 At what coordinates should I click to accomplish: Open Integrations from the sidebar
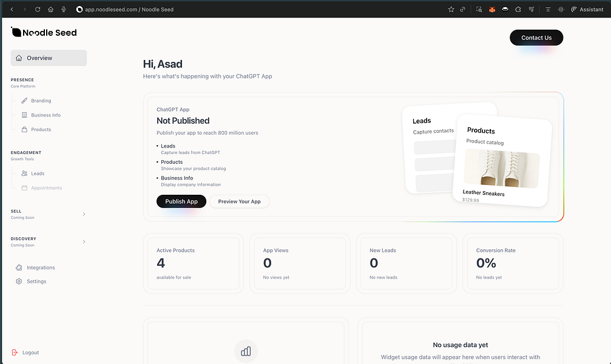click(x=41, y=268)
